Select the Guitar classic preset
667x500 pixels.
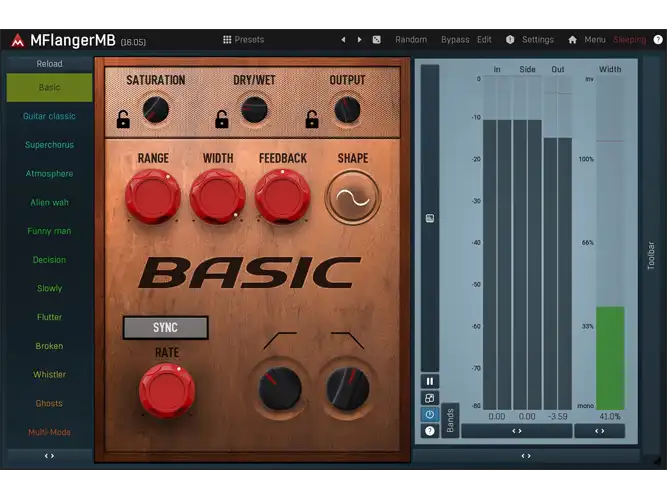point(49,116)
